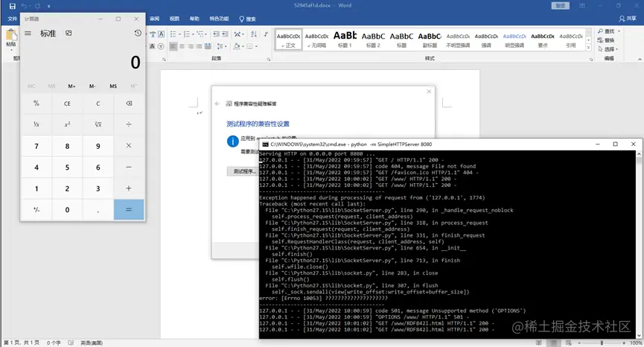The height and width of the screenshot is (347, 644).
Task: Click the calculator multiply key
Action: (129, 146)
